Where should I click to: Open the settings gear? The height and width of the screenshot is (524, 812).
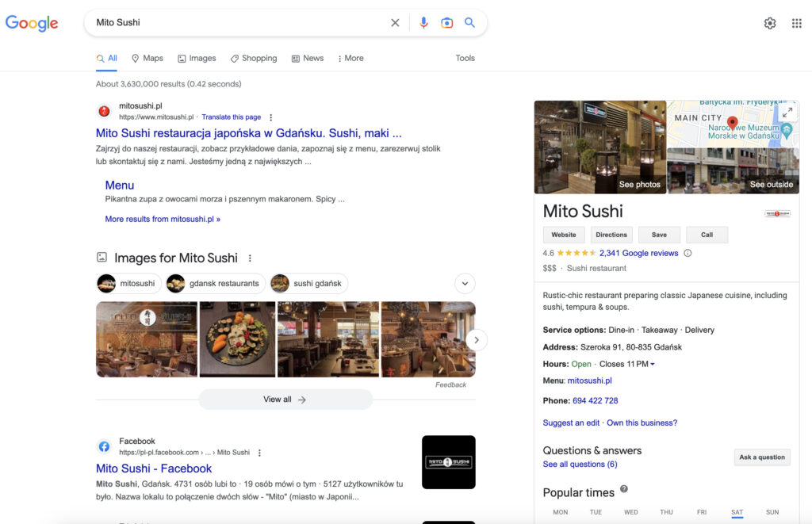[x=770, y=23]
